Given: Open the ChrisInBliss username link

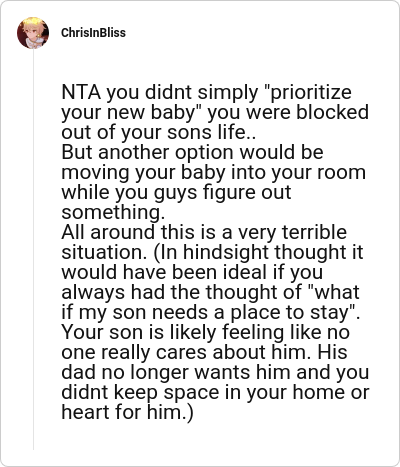Looking at the screenshot, I should 93,33.
